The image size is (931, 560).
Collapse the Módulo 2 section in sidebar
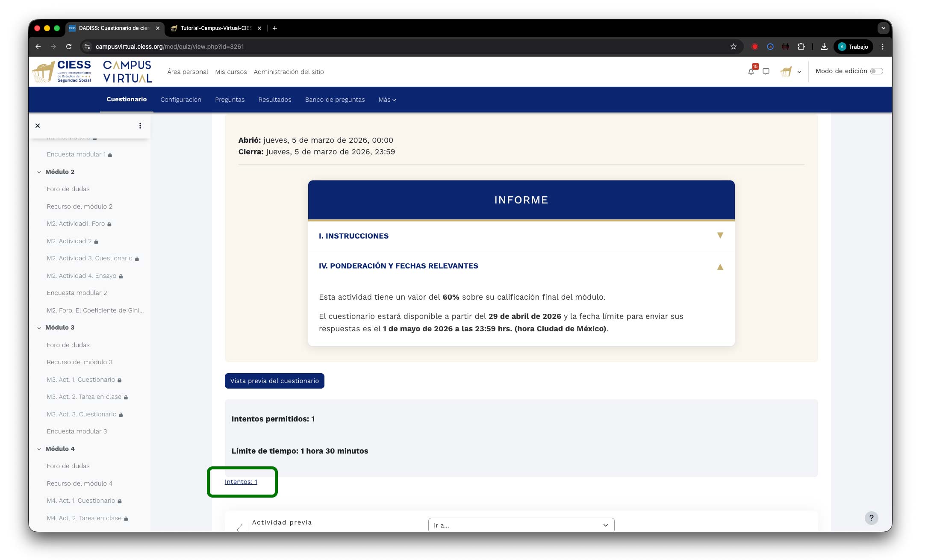point(39,172)
